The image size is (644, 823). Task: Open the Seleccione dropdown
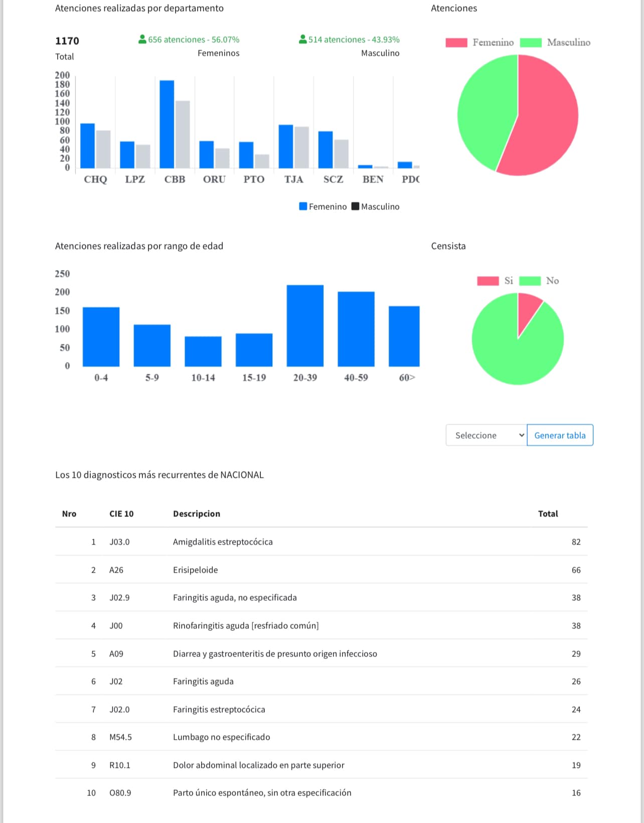pyautogui.click(x=486, y=435)
